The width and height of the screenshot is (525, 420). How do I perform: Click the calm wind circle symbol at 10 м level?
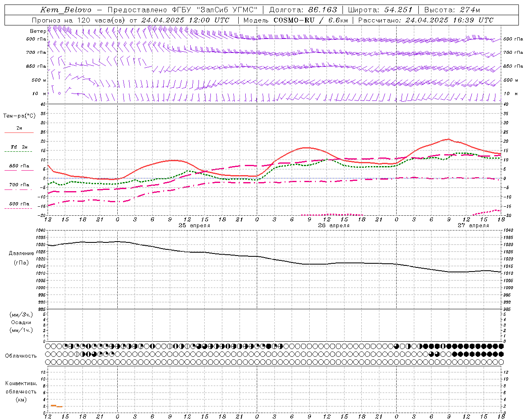tap(59, 93)
